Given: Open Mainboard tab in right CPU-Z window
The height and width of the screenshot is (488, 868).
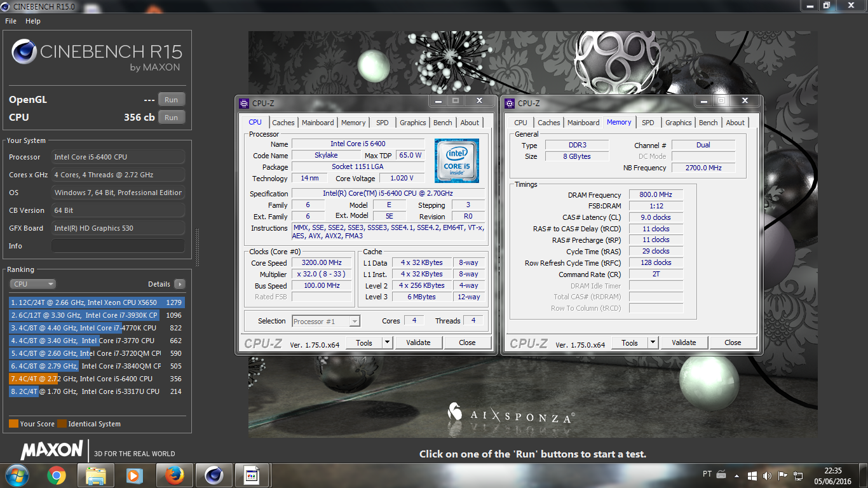Looking at the screenshot, I should [x=583, y=123].
